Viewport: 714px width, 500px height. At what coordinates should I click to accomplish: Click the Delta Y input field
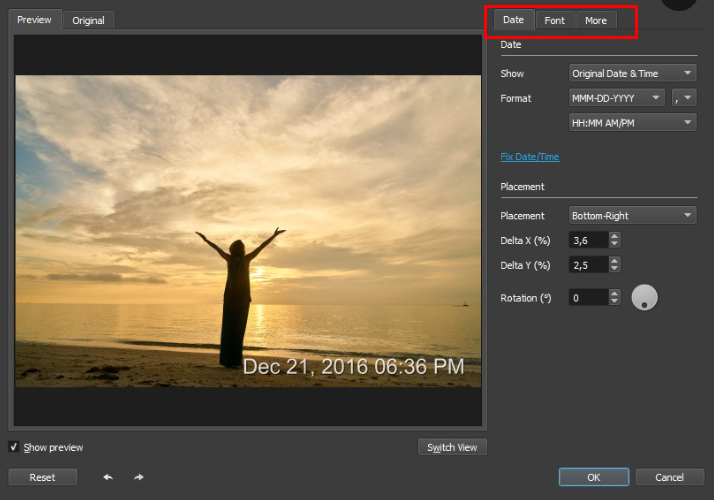[x=589, y=265]
